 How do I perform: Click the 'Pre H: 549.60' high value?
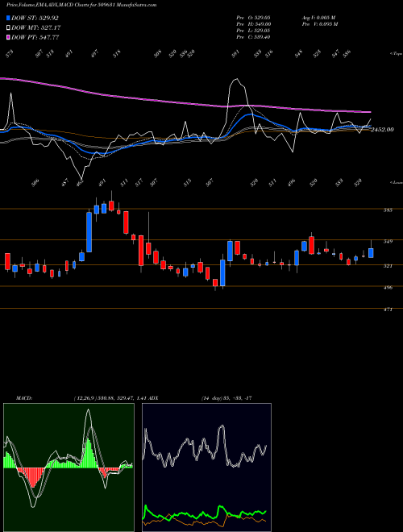tap(253, 23)
